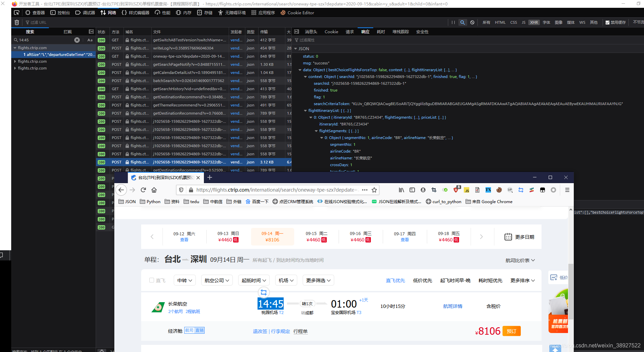The image size is (644, 352).
Task: Switch to the 消息头 tab
Action: (311, 32)
